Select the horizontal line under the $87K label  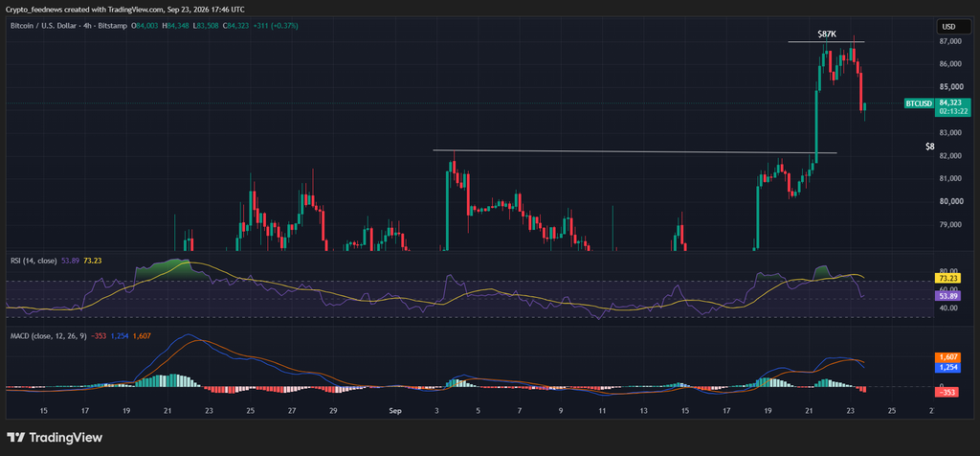pos(826,42)
